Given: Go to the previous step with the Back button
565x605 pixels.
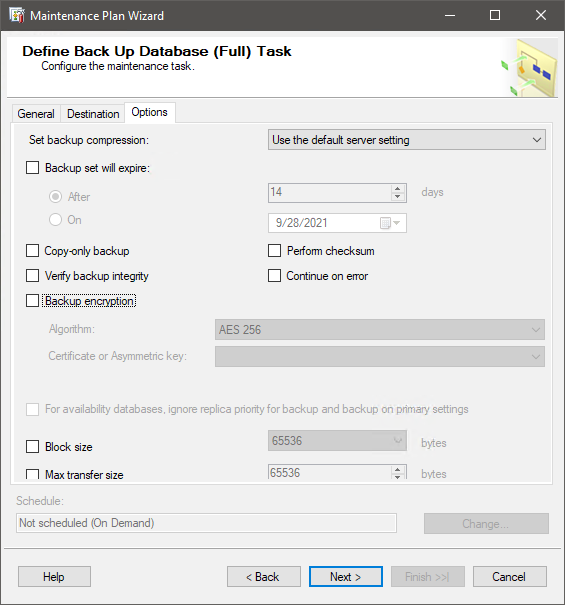Looking at the screenshot, I should tap(264, 576).
